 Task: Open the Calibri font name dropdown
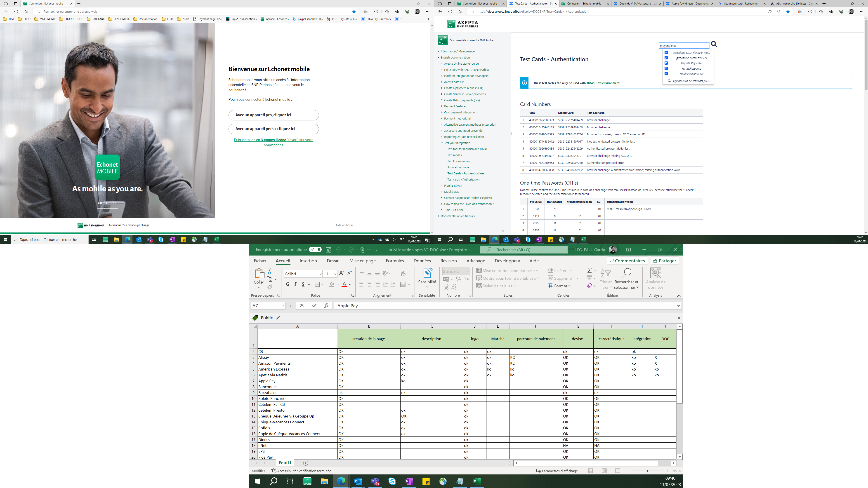[x=320, y=274]
